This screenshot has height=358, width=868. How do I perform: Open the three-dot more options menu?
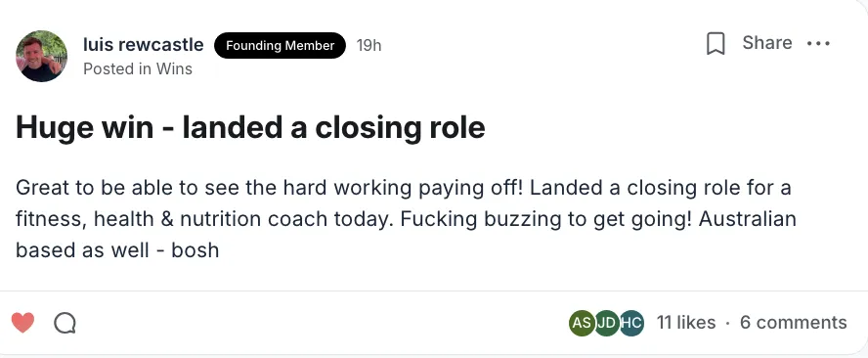click(818, 43)
